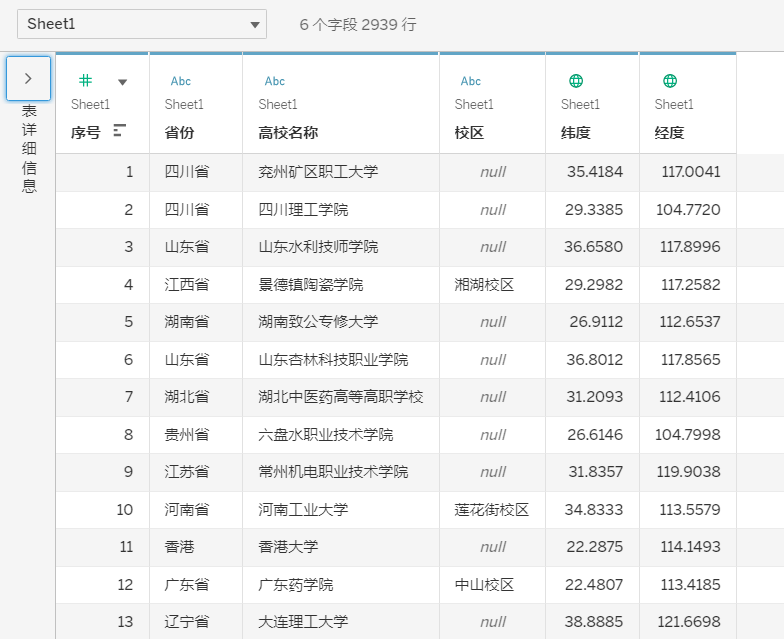Image resolution: width=784 pixels, height=639 pixels.
Task: Click the number data type icon for 序号
Action: click(86, 81)
